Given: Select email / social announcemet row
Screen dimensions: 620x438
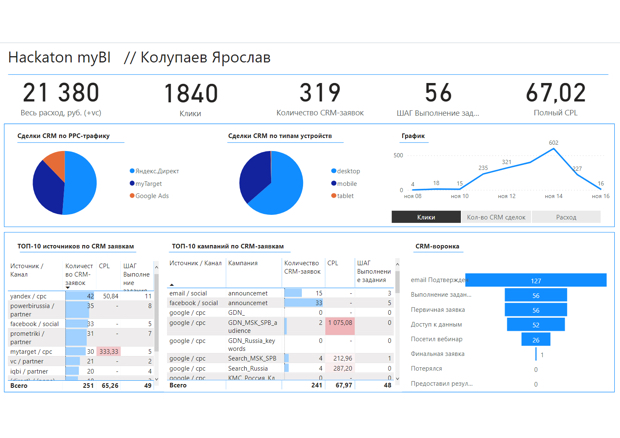Looking at the screenshot, I should 280,293.
